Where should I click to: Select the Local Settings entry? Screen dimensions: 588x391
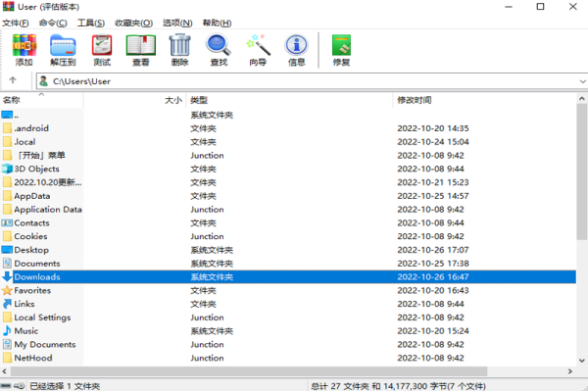tap(42, 318)
